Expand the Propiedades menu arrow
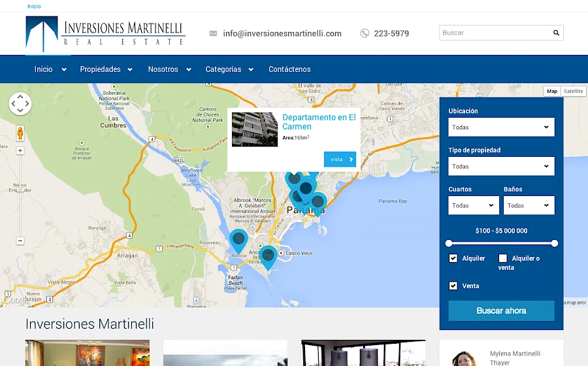Image resolution: width=588 pixels, height=366 pixels. (130, 69)
